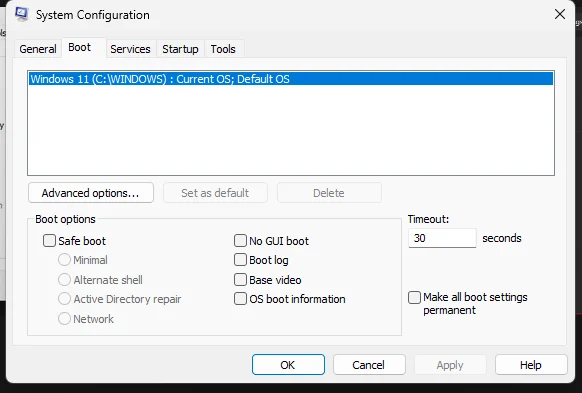This screenshot has width=582, height=393.
Task: Open Help for System Configuration
Action: pos(531,365)
